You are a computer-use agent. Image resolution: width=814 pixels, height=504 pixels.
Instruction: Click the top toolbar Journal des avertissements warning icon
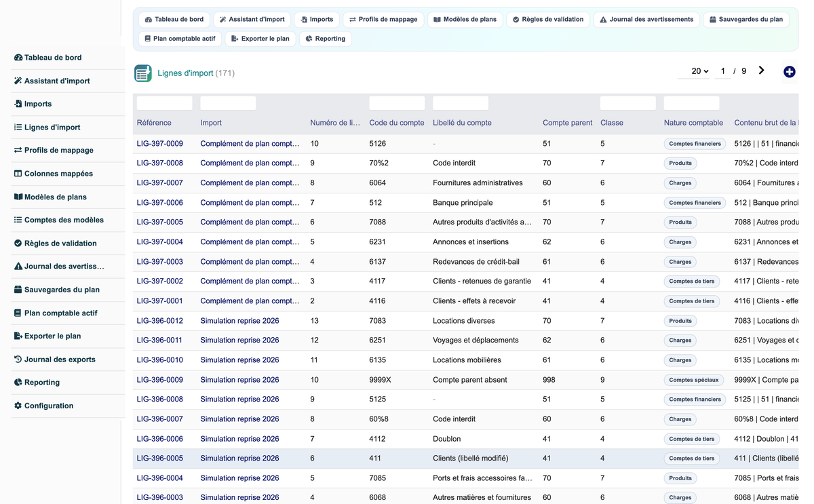coord(603,20)
